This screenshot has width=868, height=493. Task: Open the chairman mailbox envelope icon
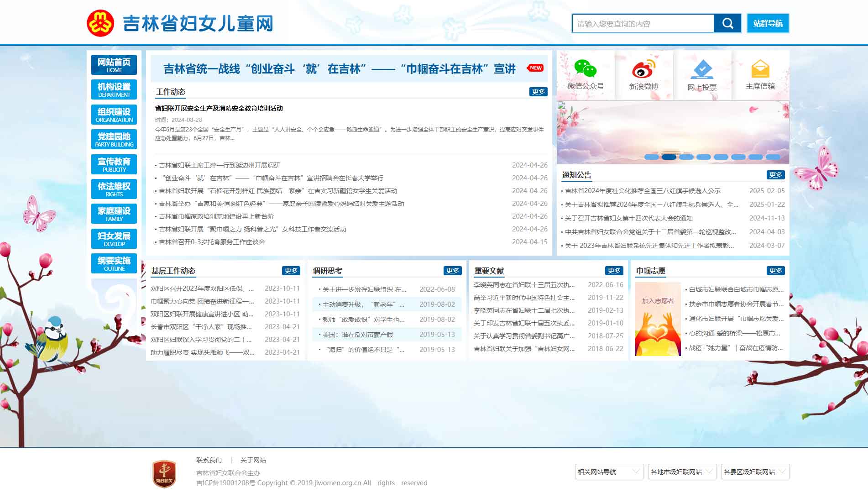coord(760,69)
